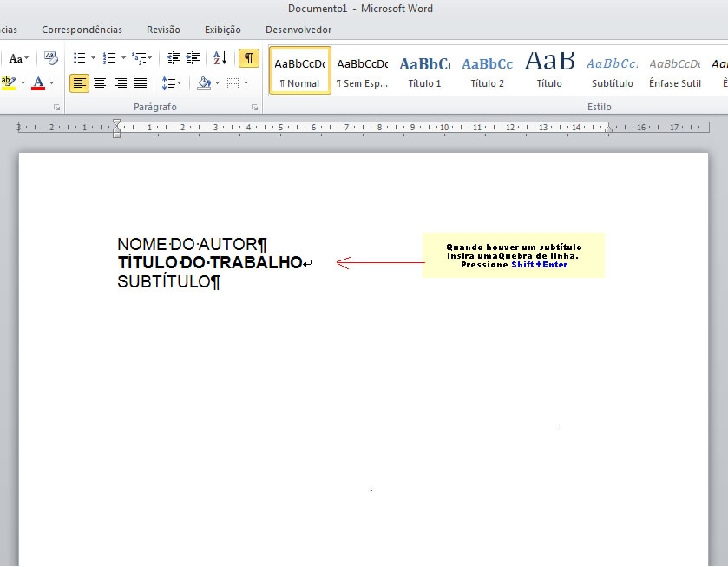Expand shading color dropdown arrow
Viewport: 728px width, 567px height.
217,83
